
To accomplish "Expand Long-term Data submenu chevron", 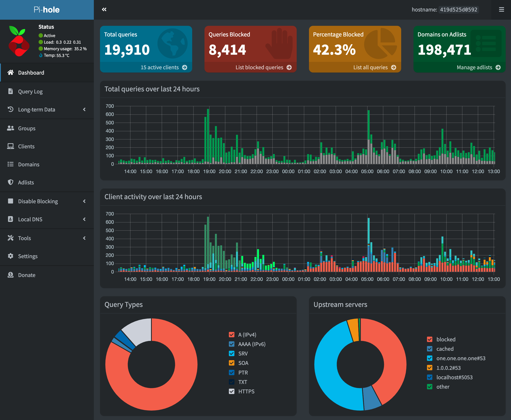I will (x=84, y=109).
